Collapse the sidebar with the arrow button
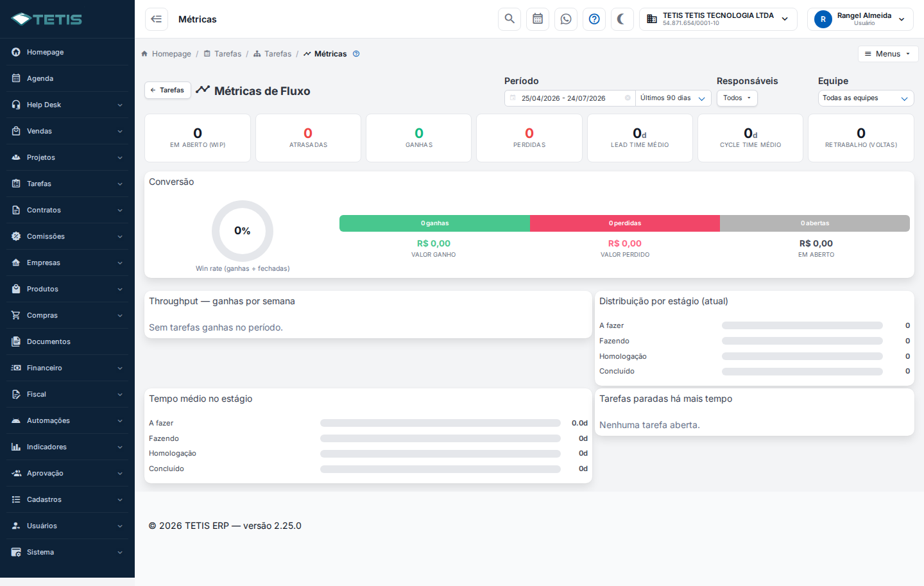 point(157,19)
